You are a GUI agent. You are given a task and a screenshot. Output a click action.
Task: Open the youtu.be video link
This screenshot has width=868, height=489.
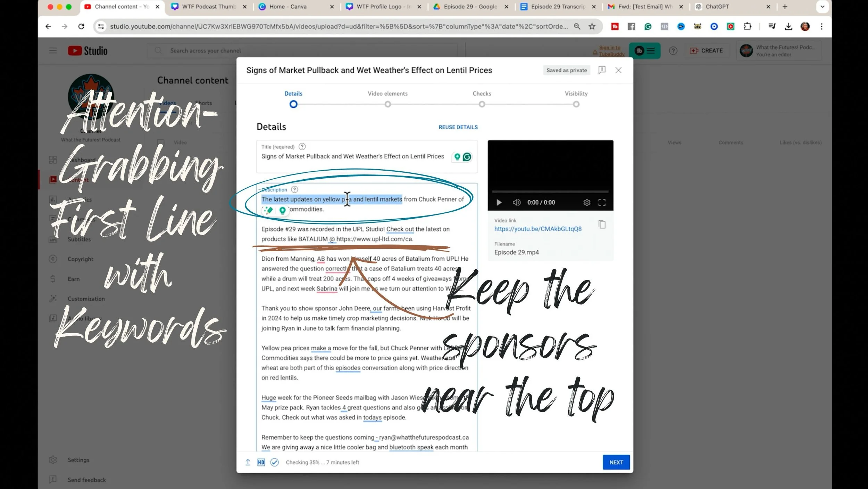pos(538,229)
